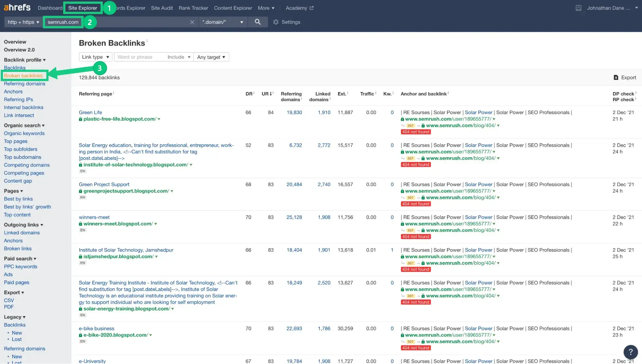Click info icon beside Broken Backlinks title

[x=147, y=40]
